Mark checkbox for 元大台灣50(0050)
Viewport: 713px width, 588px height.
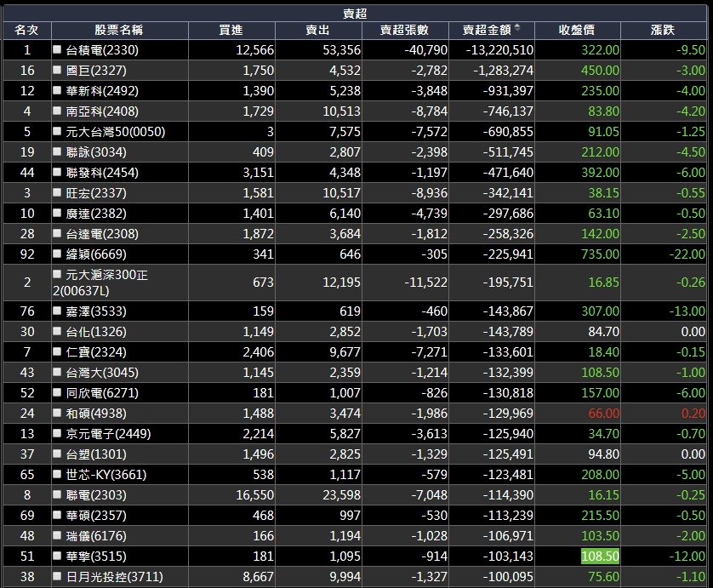pyautogui.click(x=57, y=131)
